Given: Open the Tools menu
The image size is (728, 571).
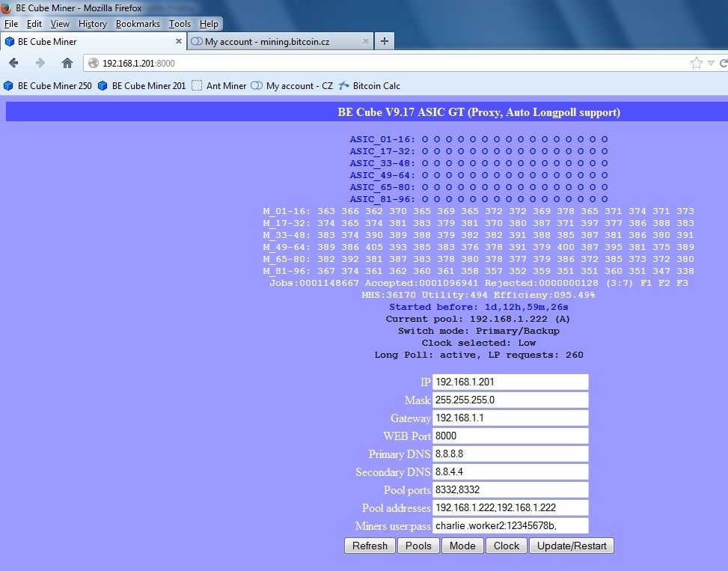Looking at the screenshot, I should click(180, 24).
